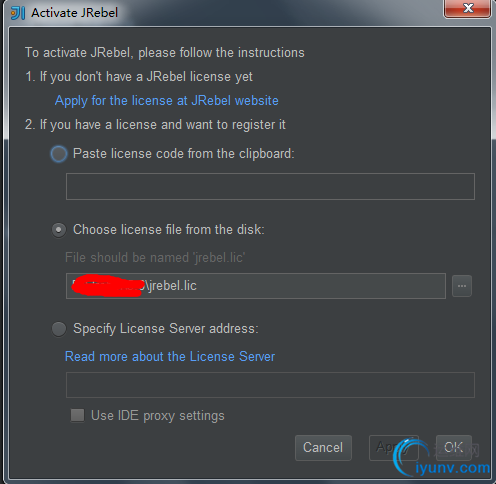496x484 pixels.
Task: Focus the license code paste text box
Action: click(270, 186)
